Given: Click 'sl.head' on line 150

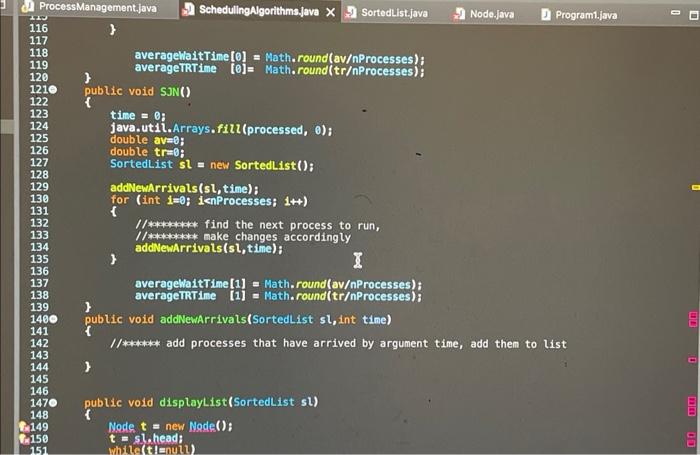Looking at the screenshot, I should tap(157, 438).
